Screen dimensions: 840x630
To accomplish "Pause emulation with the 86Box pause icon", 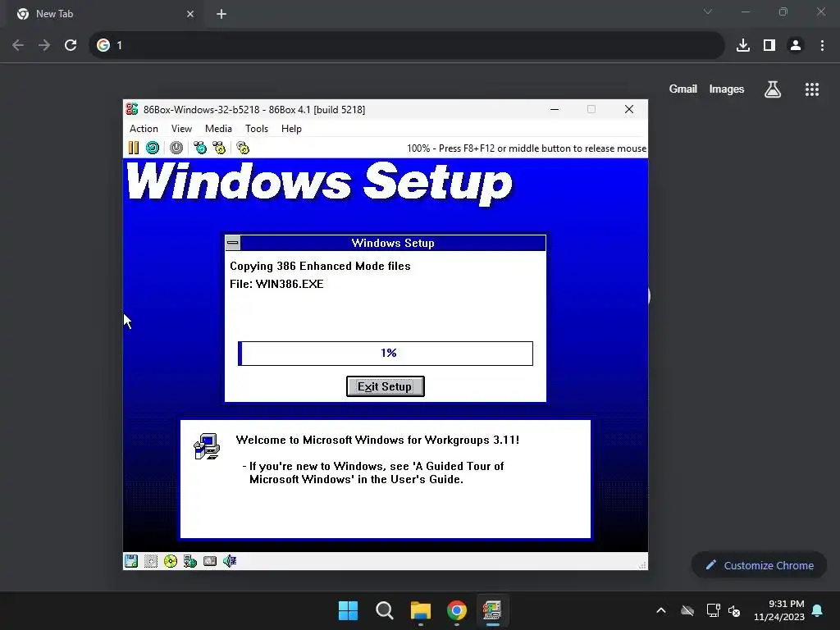I will [134, 148].
